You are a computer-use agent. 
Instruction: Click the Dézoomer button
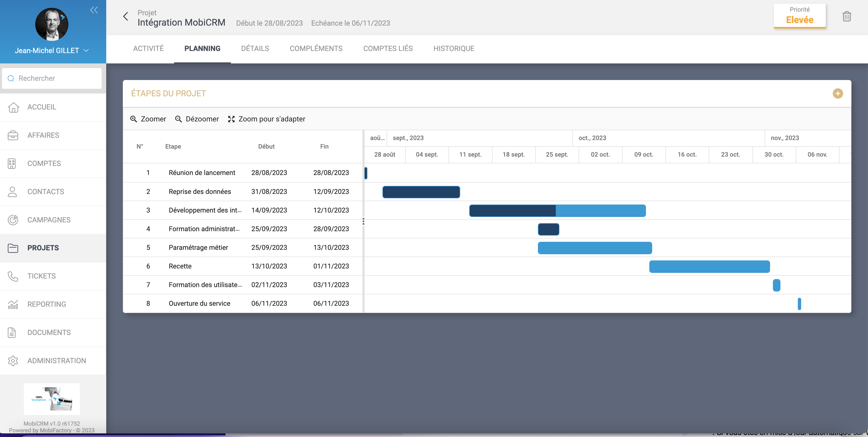tap(197, 119)
